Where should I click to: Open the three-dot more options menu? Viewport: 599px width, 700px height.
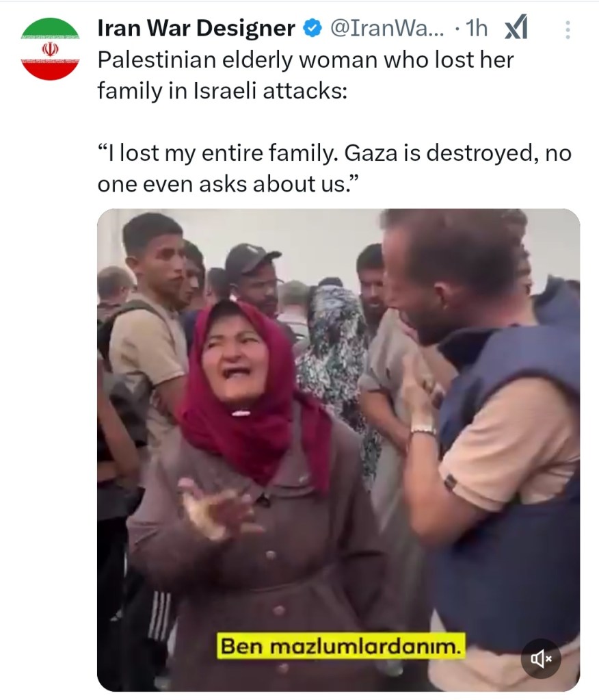click(568, 29)
